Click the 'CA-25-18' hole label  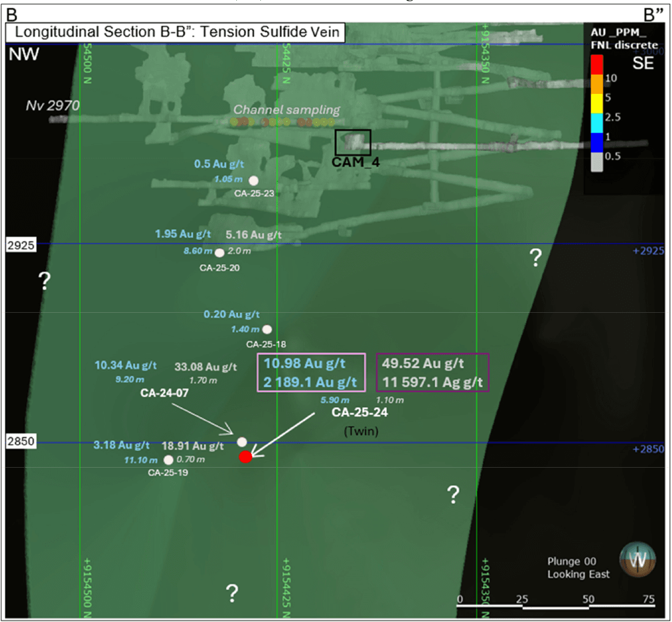pyautogui.click(x=266, y=344)
